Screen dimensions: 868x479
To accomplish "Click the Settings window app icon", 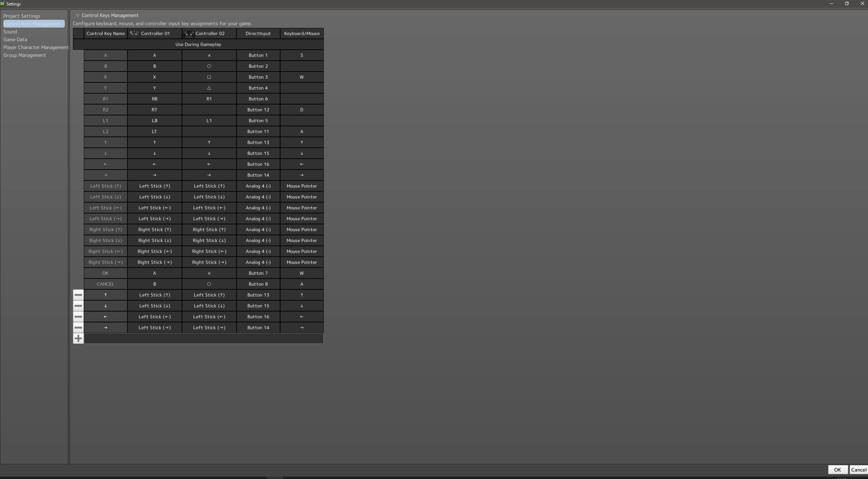I will click(x=2, y=4).
